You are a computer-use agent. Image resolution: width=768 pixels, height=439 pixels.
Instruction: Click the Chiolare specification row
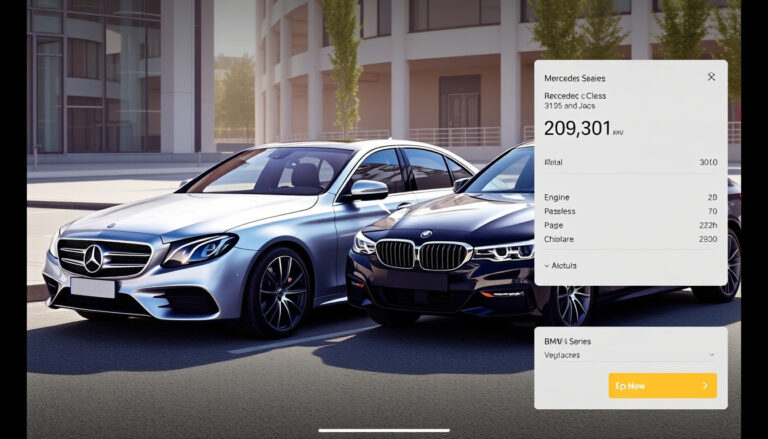[x=631, y=239]
